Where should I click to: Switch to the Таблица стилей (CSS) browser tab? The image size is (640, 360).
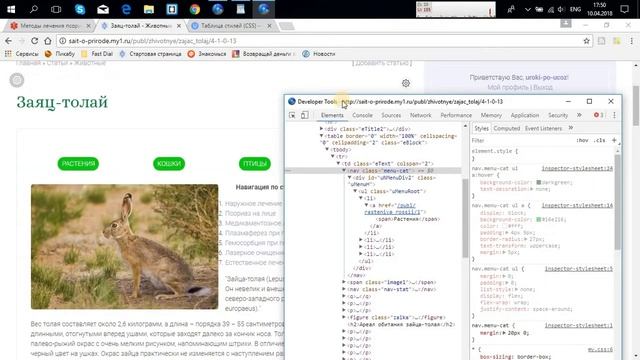point(231,26)
